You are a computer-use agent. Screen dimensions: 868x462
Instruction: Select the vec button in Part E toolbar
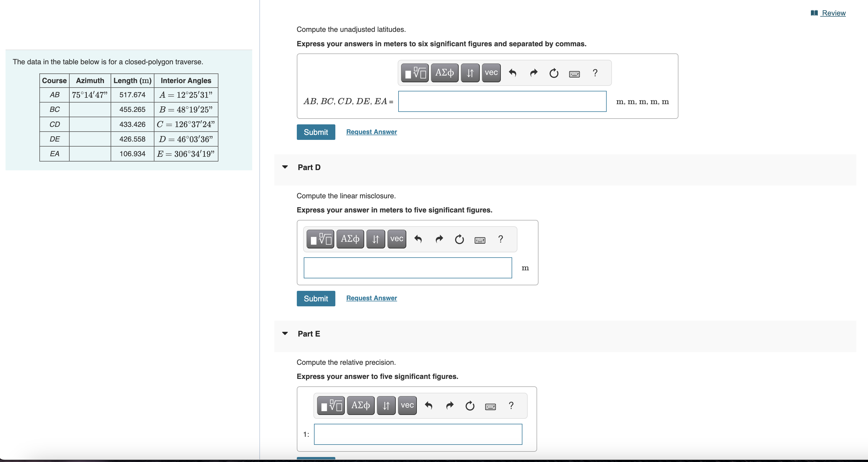(x=407, y=405)
